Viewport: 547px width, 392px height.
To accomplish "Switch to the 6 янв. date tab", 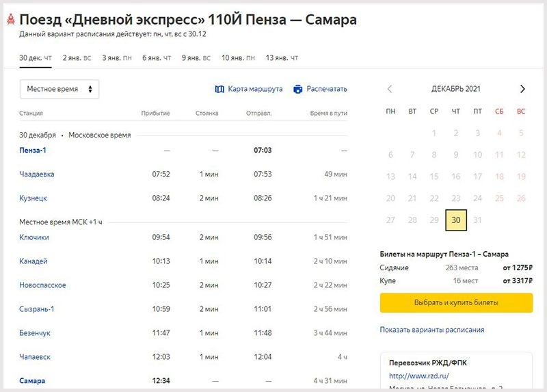I will coord(155,58).
